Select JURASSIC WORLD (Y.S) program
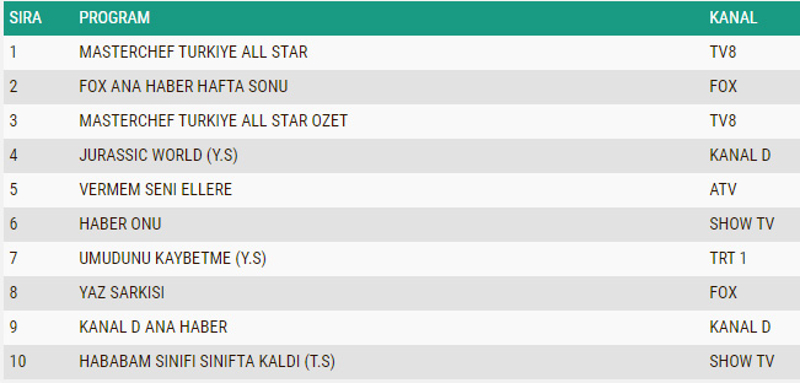The height and width of the screenshot is (383, 800). [159, 156]
